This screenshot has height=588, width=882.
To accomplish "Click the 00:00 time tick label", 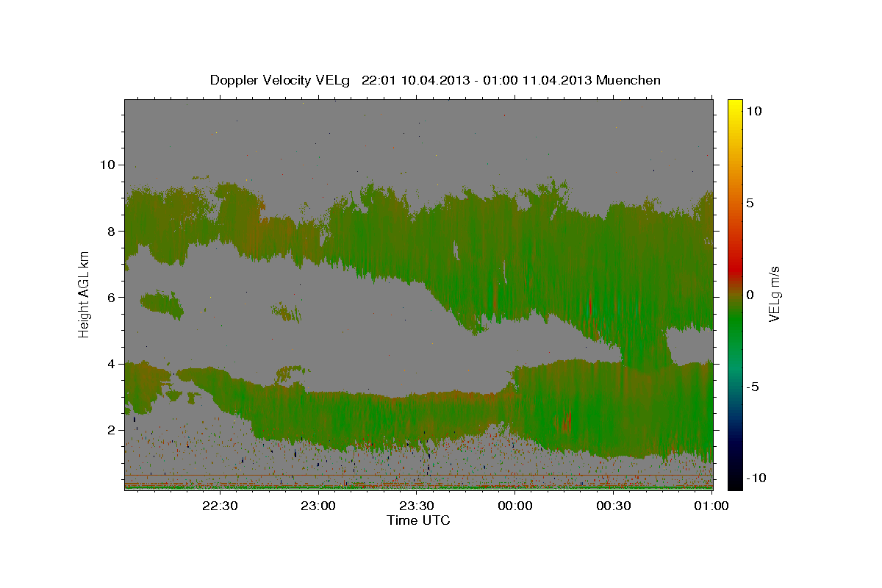I will coord(515,506).
